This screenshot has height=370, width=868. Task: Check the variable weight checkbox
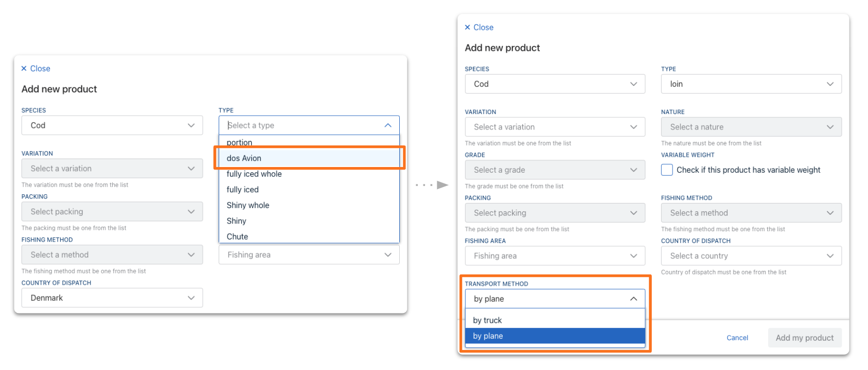click(x=667, y=170)
